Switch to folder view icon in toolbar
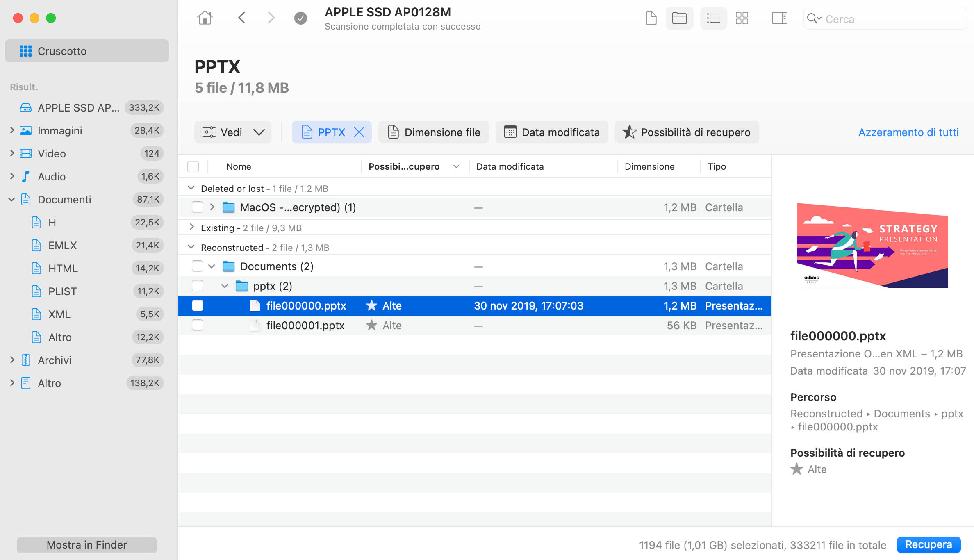The height and width of the screenshot is (560, 974). [x=679, y=18]
